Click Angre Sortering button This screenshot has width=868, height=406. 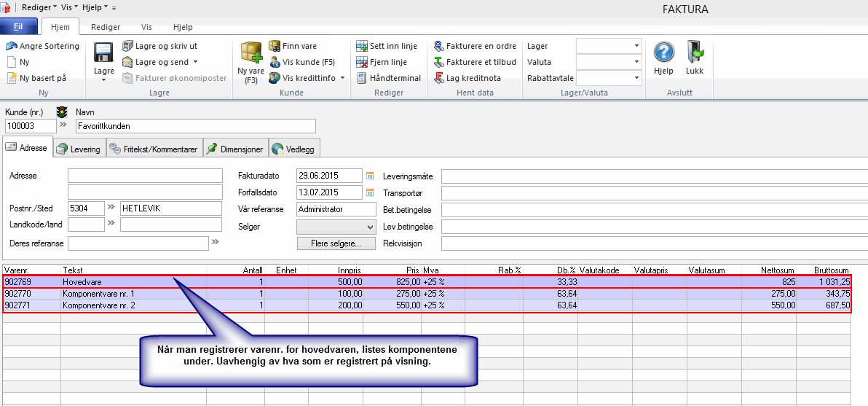[x=43, y=46]
